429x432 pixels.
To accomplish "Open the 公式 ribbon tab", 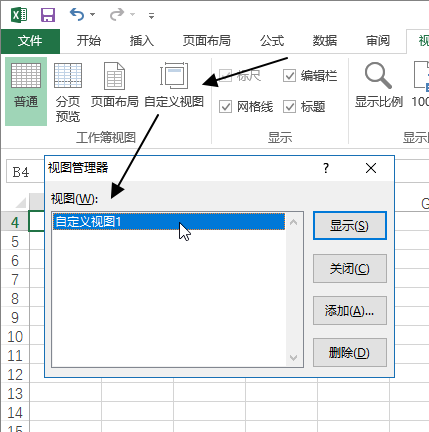I will point(272,41).
